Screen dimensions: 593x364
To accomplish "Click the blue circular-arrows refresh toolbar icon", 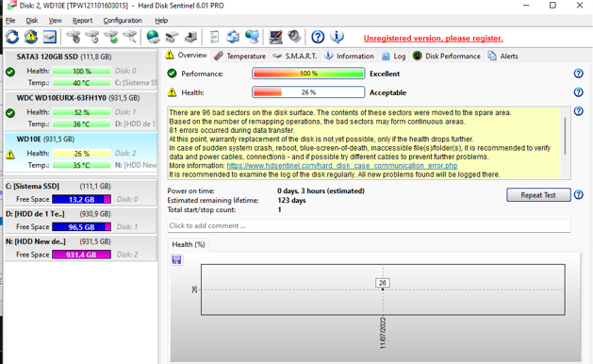I will point(12,37).
